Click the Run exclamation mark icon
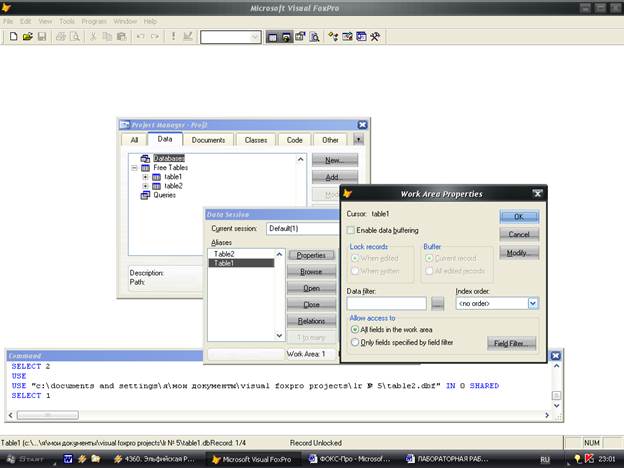 173,37
